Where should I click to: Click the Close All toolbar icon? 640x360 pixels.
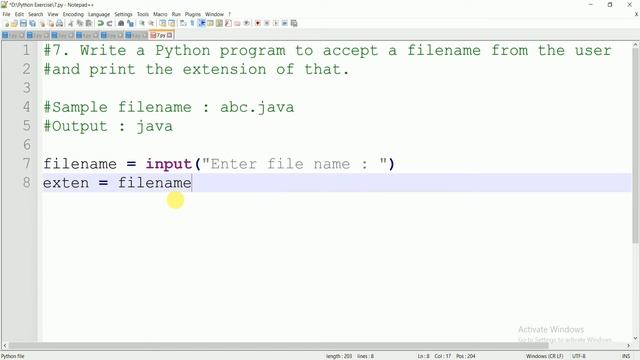51,23
